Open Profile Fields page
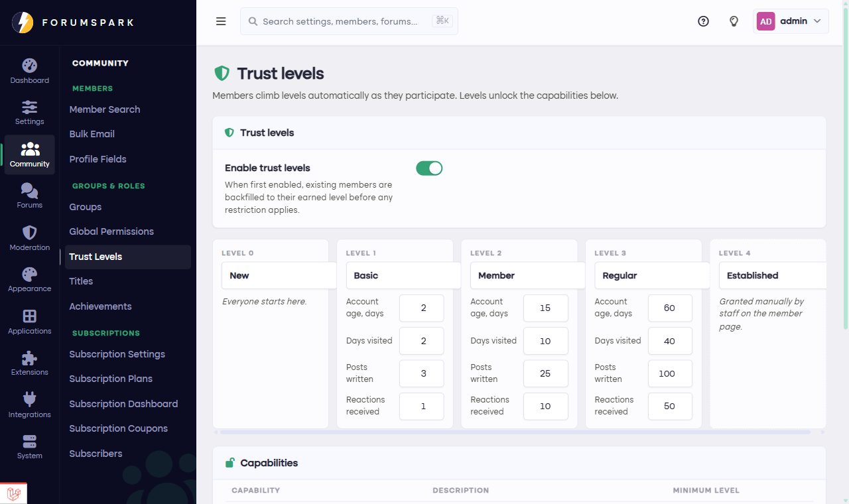The height and width of the screenshot is (504, 849). coord(98,159)
